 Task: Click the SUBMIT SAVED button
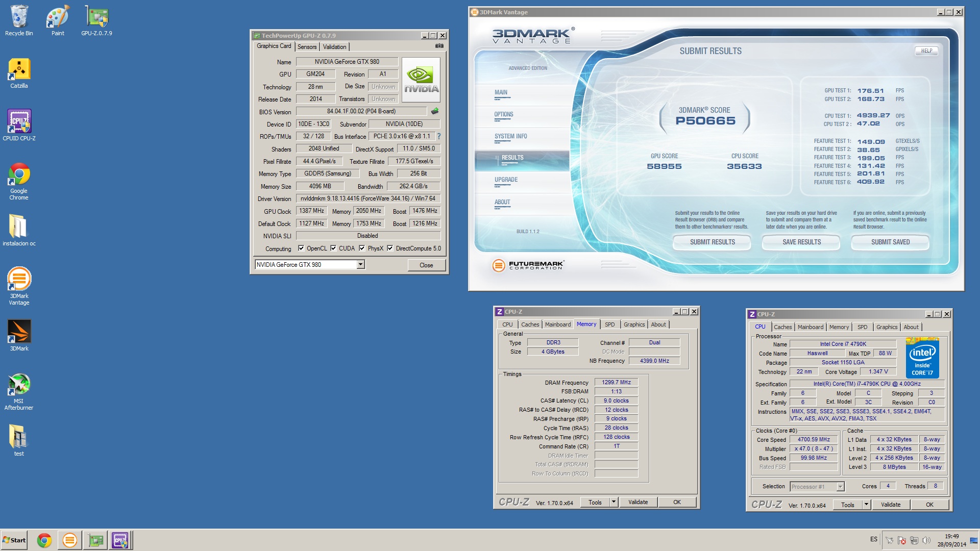pyautogui.click(x=891, y=242)
